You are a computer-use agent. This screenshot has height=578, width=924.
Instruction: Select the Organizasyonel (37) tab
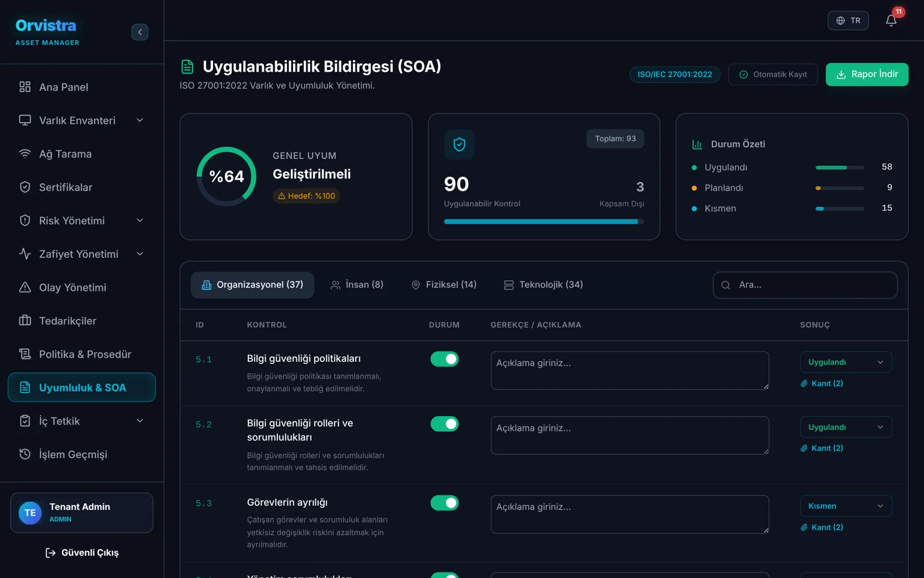coord(252,285)
